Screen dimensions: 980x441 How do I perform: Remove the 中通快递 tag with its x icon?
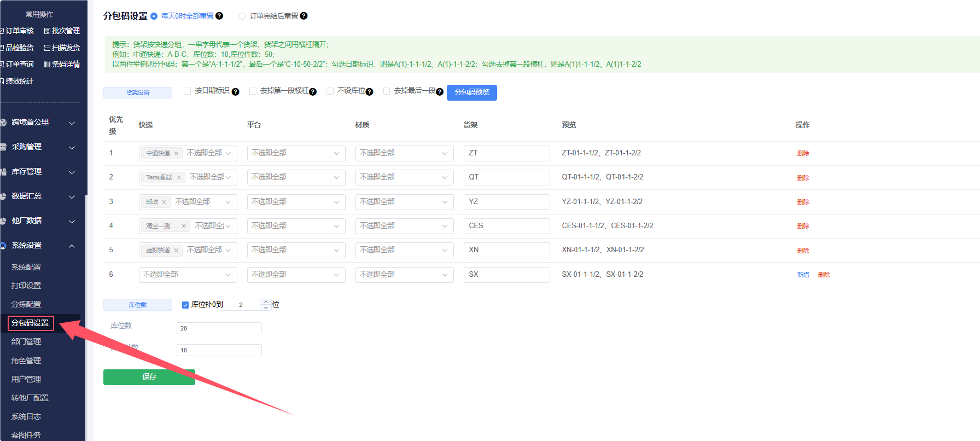(176, 154)
